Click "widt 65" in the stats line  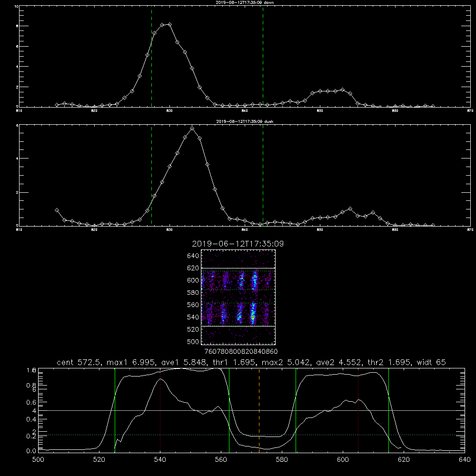[x=431, y=362]
